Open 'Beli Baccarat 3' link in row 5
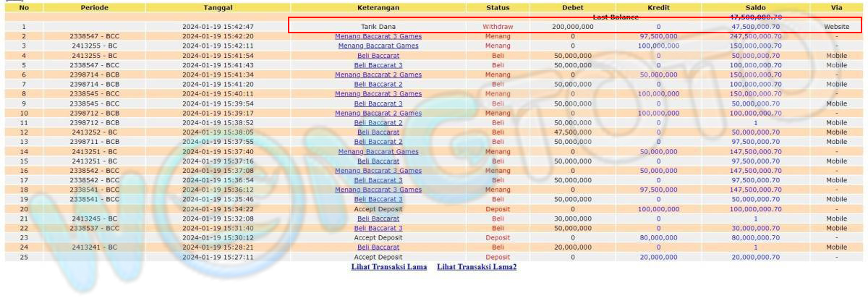 [378, 65]
